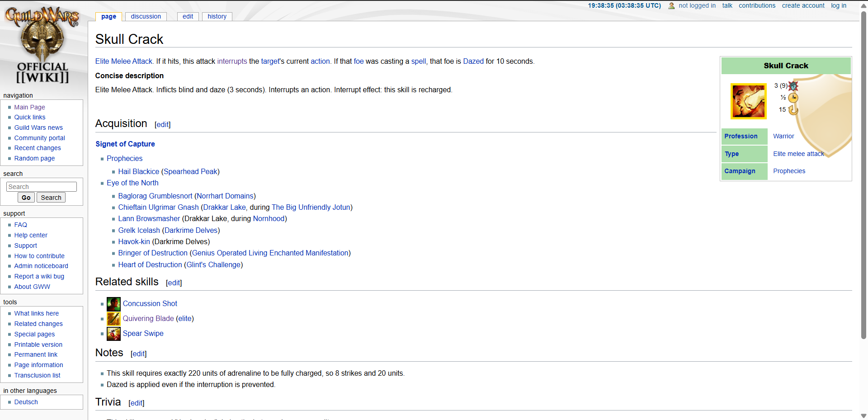868x420 pixels.
Task: Open the talk link in the top bar
Action: coord(727,5)
